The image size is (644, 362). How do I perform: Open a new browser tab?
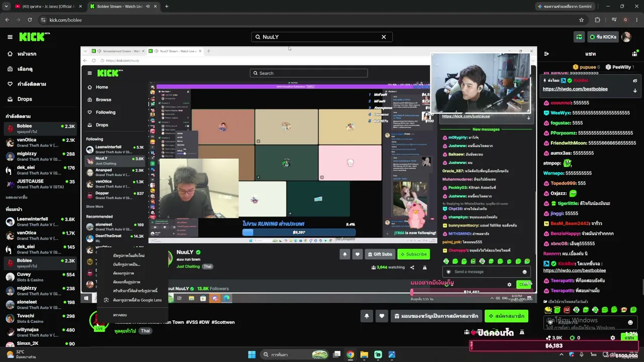pos(167,7)
